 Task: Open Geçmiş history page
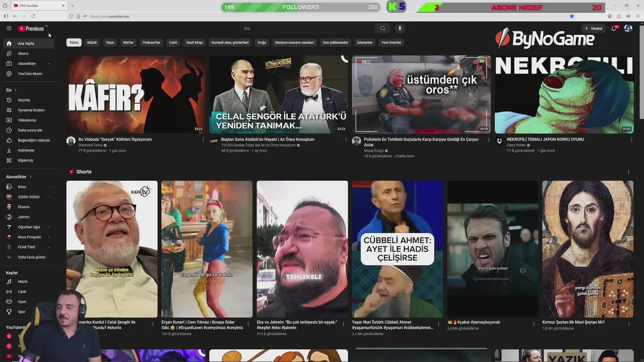point(28,100)
